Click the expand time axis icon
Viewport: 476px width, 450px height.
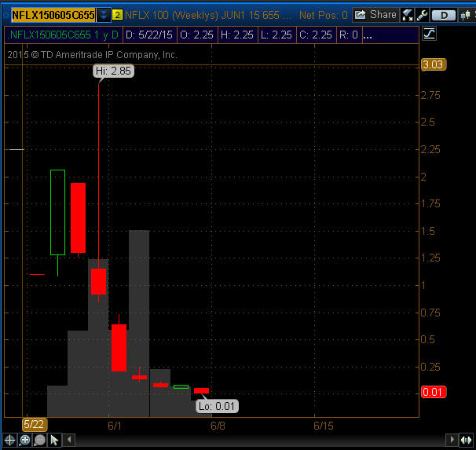point(467,440)
